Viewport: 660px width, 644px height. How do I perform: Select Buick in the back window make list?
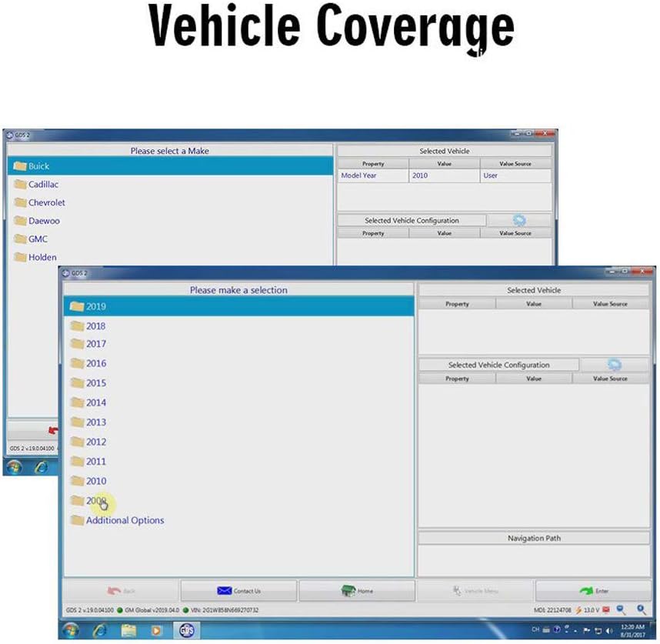click(x=170, y=166)
